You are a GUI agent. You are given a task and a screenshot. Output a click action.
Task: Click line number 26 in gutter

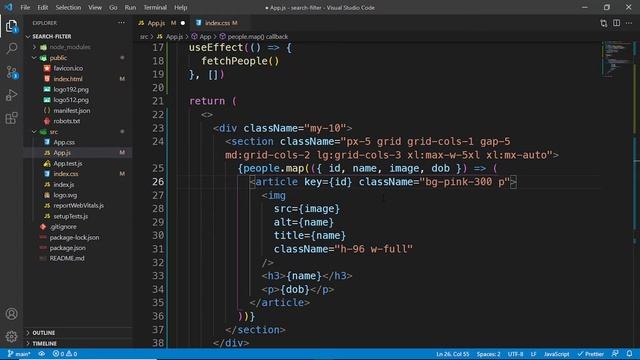pyautogui.click(x=158, y=182)
